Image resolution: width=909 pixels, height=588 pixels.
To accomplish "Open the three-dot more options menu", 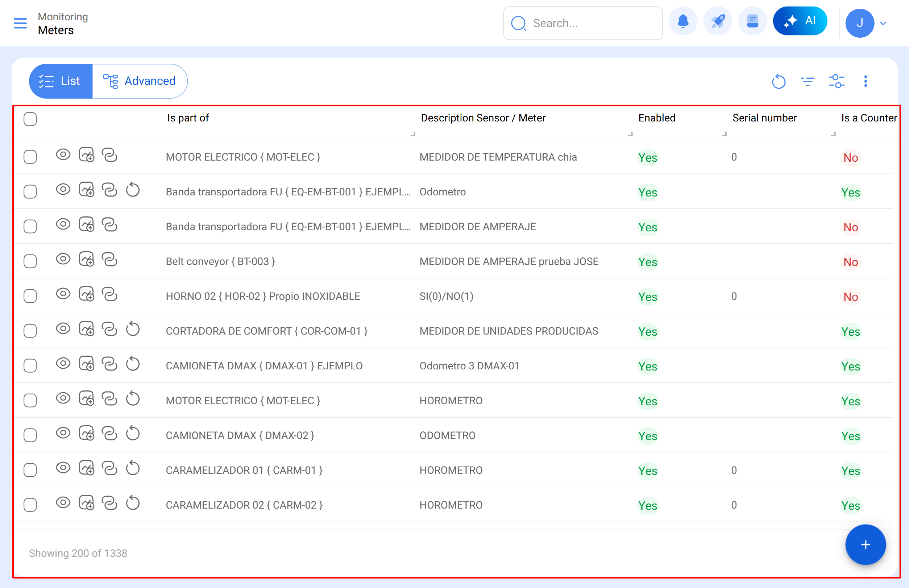I will pyautogui.click(x=865, y=81).
